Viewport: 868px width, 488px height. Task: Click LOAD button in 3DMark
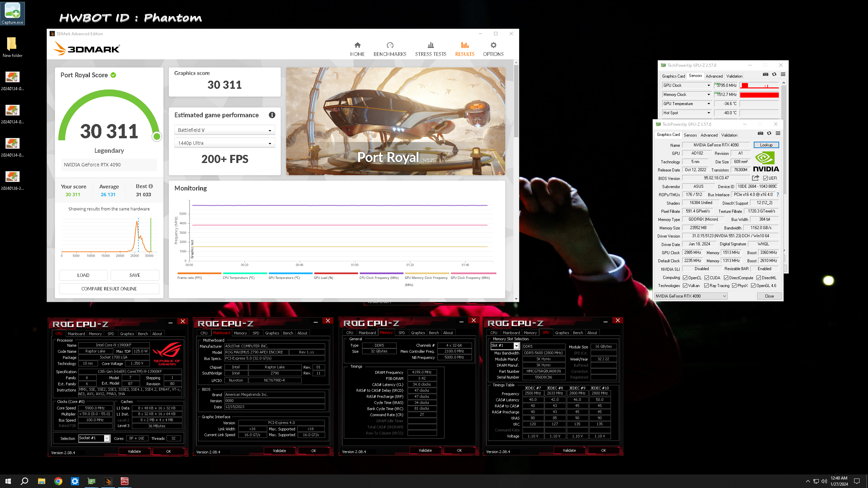coord(83,275)
